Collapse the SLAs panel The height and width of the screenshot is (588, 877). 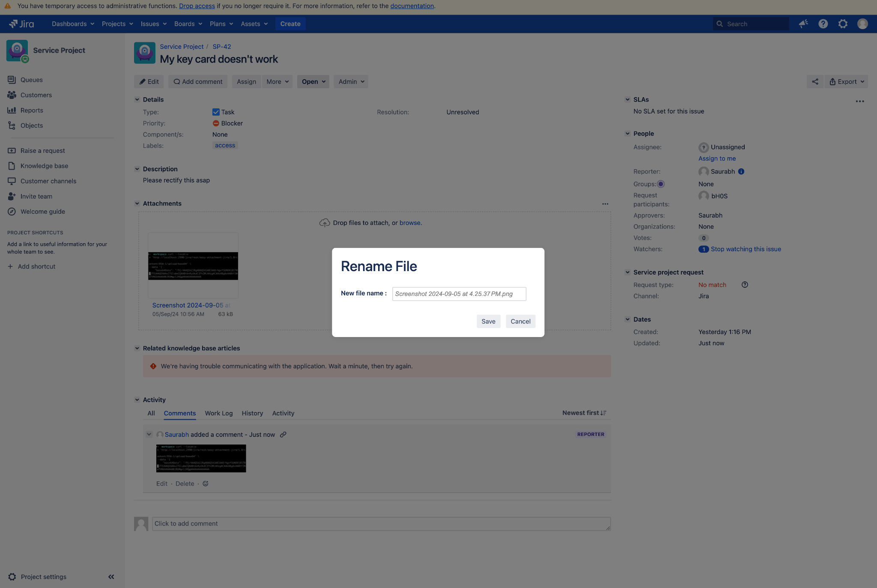click(627, 100)
